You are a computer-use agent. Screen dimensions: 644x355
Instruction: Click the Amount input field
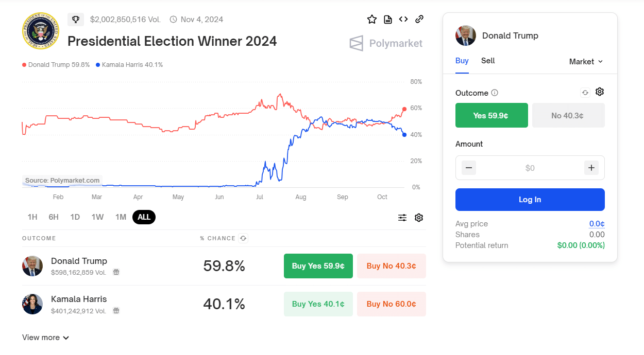pos(530,168)
